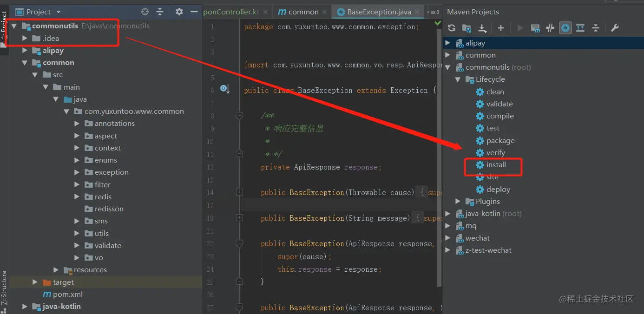Expand the alipay Maven module
Screen dimensions: 644x314
tap(447, 43)
